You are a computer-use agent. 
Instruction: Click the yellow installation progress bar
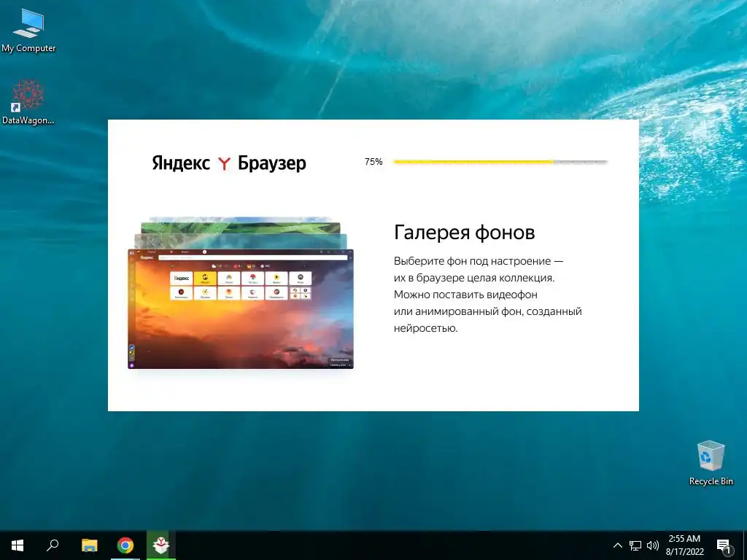[500, 162]
